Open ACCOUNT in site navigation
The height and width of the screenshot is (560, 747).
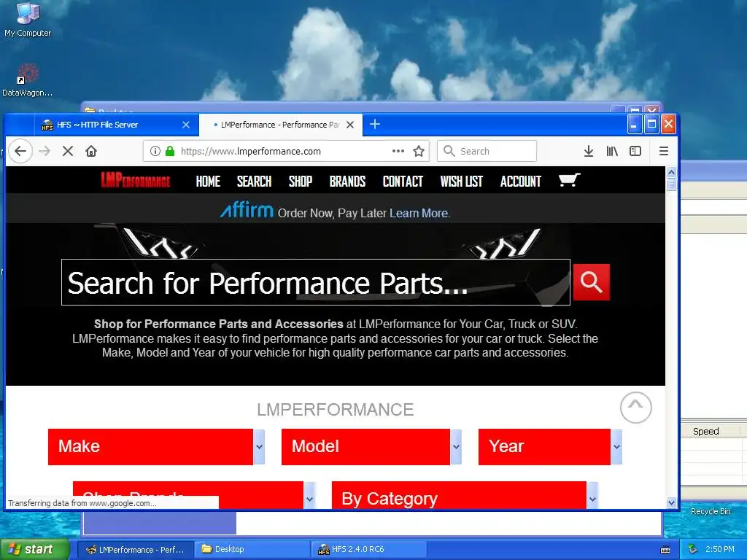point(521,182)
